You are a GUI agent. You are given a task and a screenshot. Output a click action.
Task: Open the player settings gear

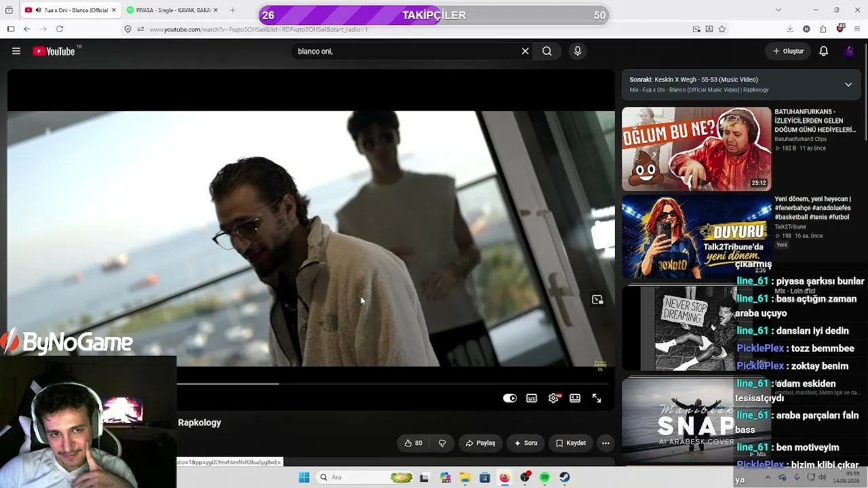click(553, 399)
